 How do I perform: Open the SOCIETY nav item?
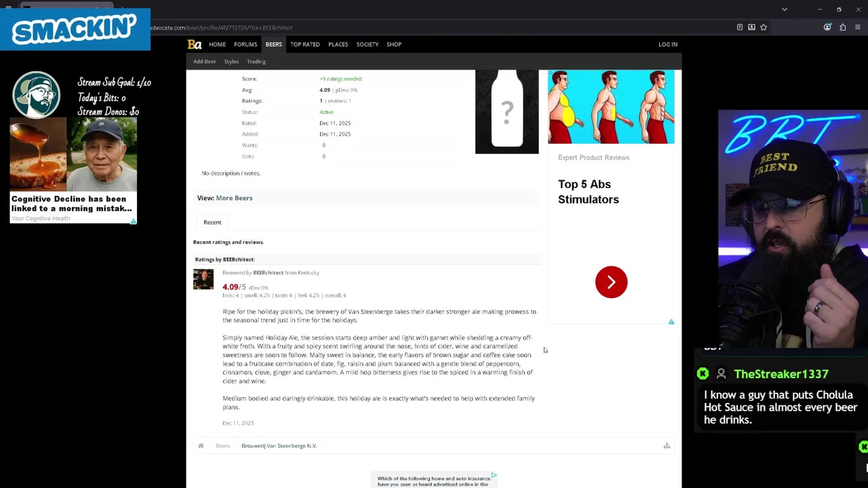pyautogui.click(x=368, y=45)
